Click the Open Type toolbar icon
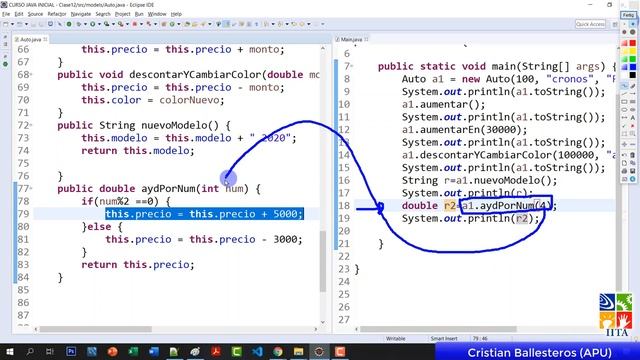Screen dimensions: 640x360 coord(187,24)
